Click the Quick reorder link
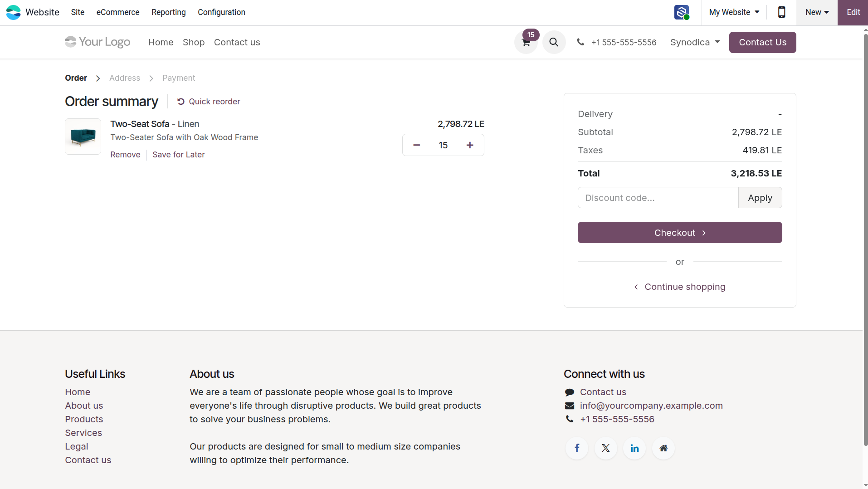 (x=209, y=102)
